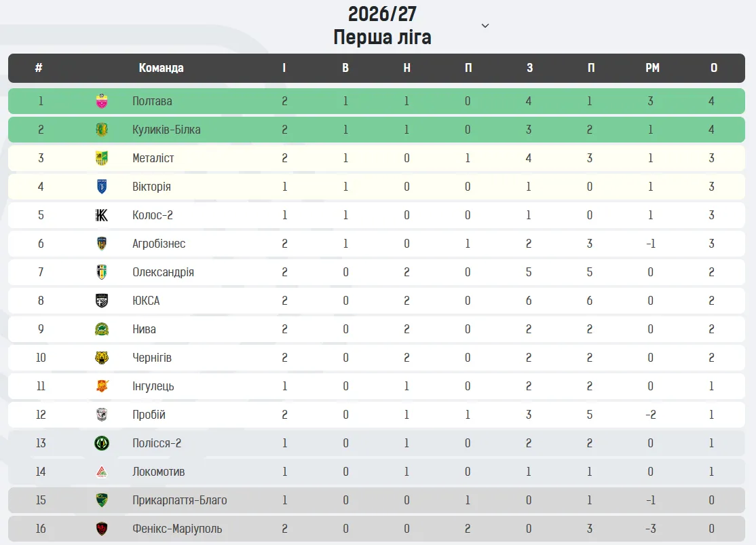Click the Команда column header

tap(161, 68)
